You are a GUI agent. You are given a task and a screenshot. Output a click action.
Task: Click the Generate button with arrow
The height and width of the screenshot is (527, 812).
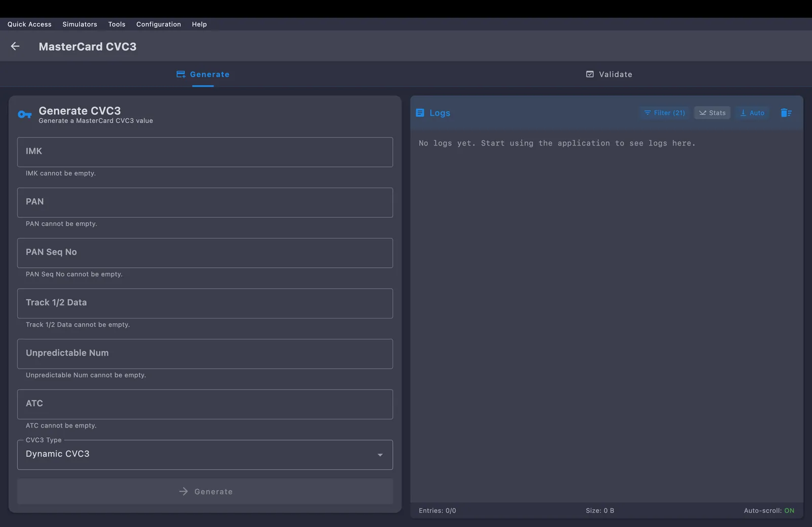(205, 491)
